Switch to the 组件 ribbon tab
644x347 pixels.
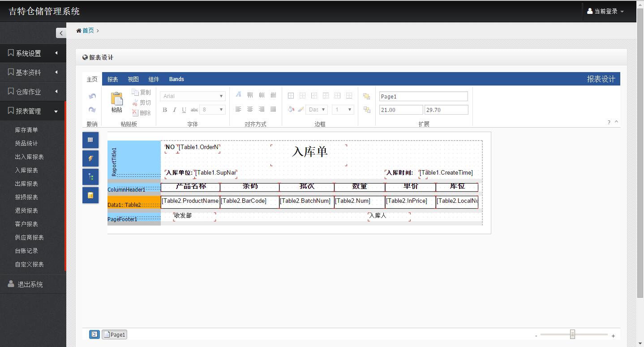[154, 79]
